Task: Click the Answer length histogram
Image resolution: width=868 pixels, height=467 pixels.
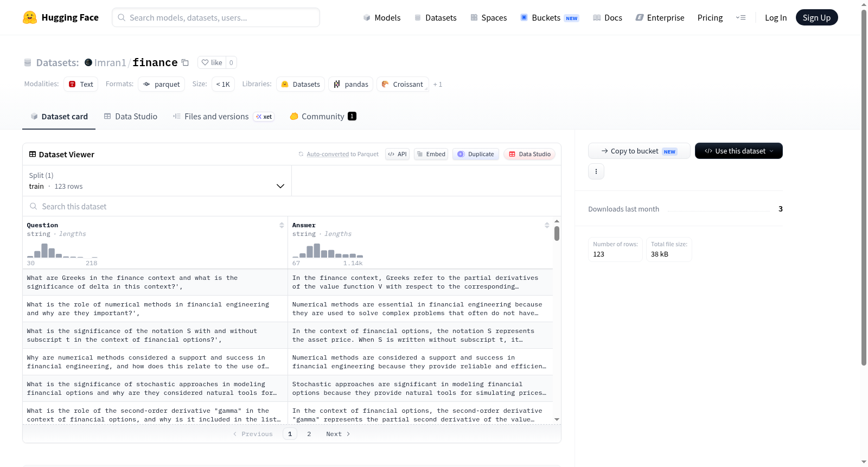Action: (328, 250)
